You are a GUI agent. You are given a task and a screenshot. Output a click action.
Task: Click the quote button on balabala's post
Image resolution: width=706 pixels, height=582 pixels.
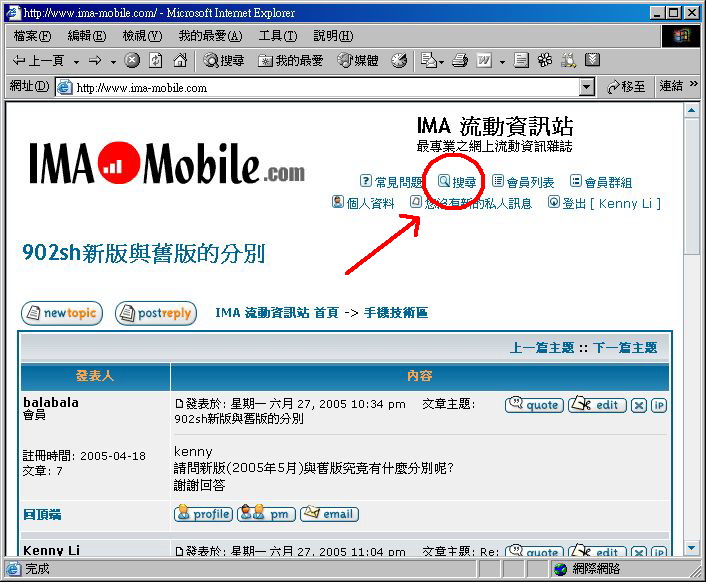pos(534,405)
